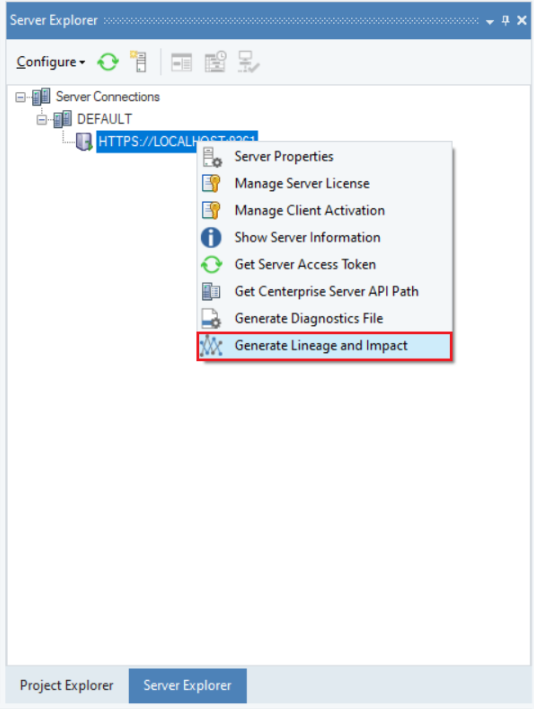
Task: Click the job schedules icon with clock
Action: point(215,61)
